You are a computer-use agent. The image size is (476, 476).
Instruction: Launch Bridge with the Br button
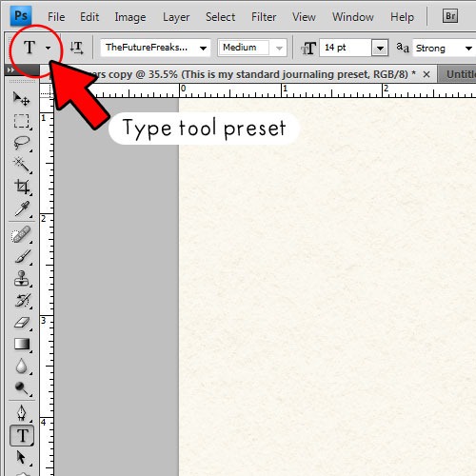coord(450,16)
